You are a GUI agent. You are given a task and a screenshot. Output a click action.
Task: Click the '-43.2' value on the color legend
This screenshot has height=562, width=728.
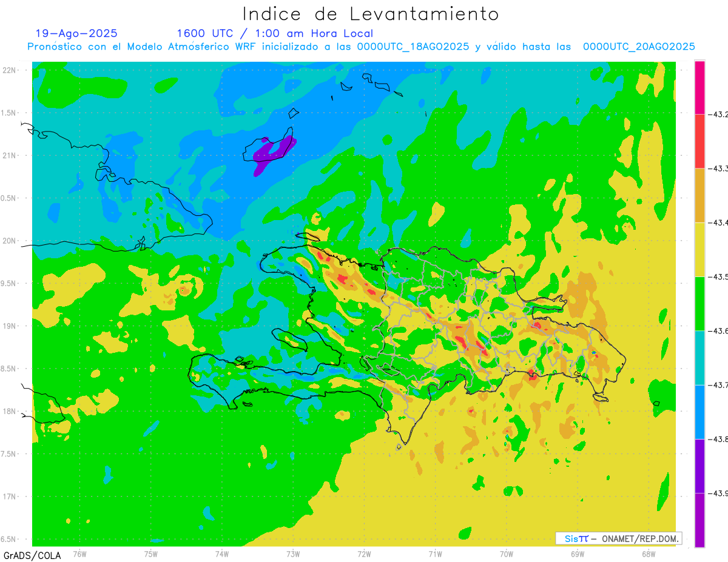718,114
